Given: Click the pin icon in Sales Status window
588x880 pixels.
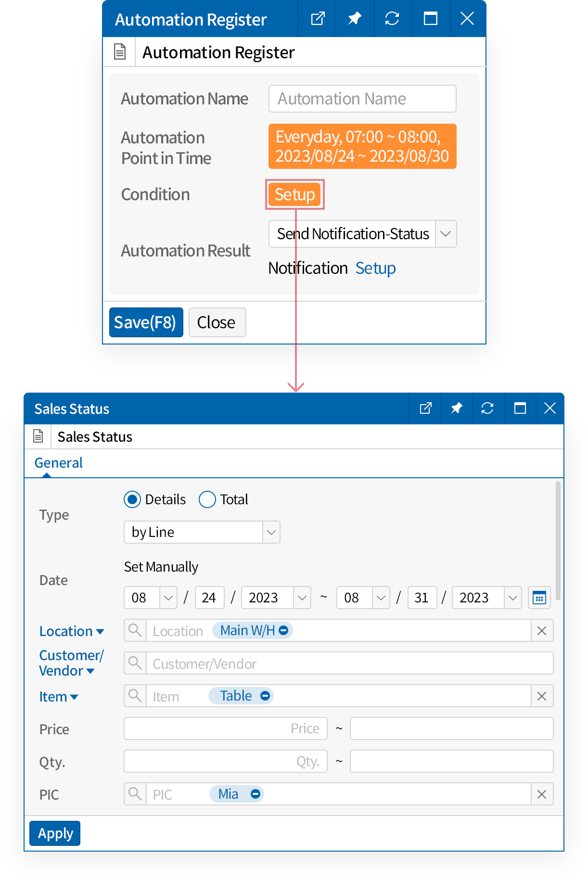Looking at the screenshot, I should (456, 408).
